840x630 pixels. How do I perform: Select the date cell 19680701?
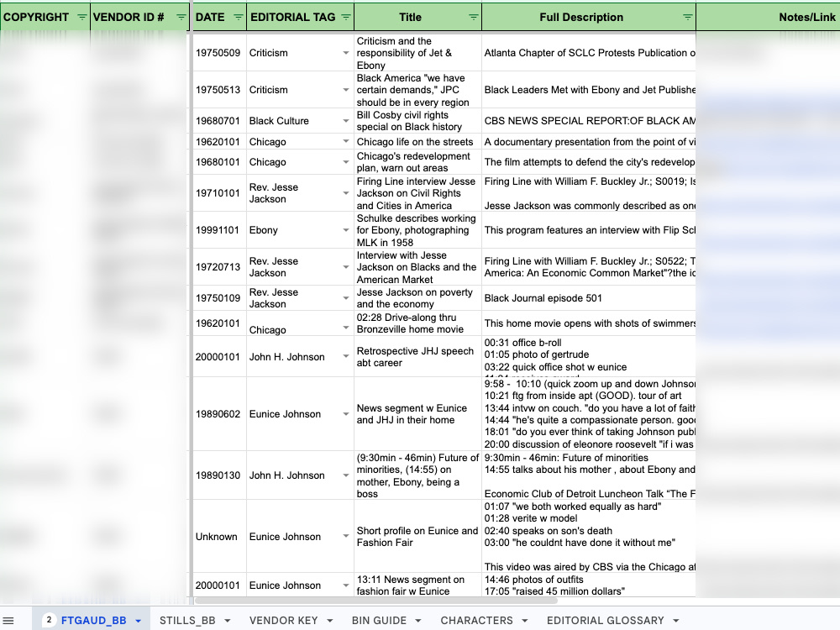[218, 121]
